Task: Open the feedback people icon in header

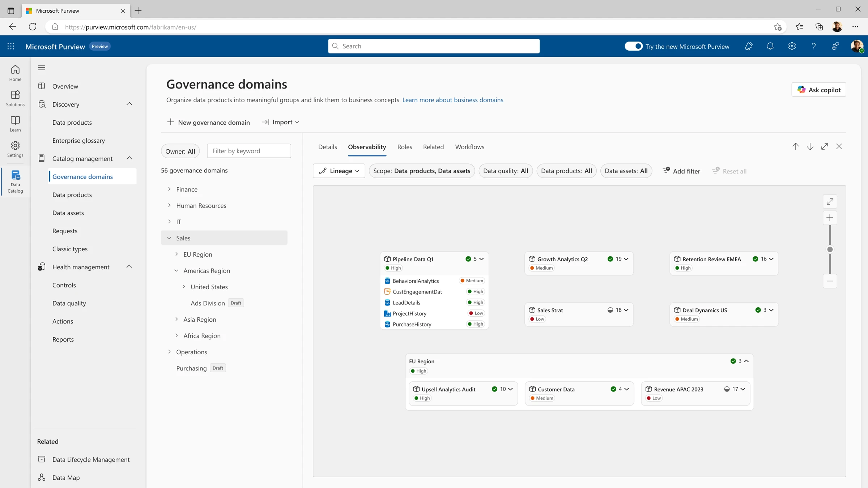Action: point(835,46)
